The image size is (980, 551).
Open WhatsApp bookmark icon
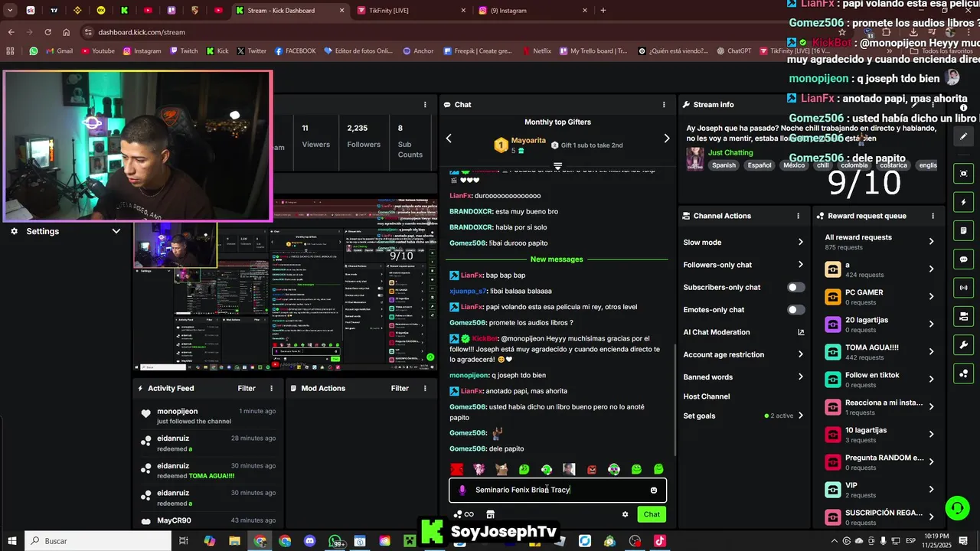pyautogui.click(x=34, y=51)
